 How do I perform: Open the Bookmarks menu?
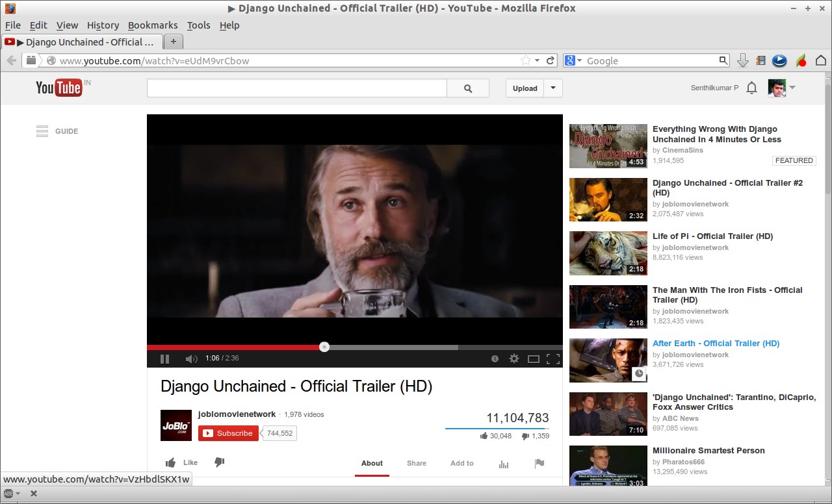(x=153, y=25)
